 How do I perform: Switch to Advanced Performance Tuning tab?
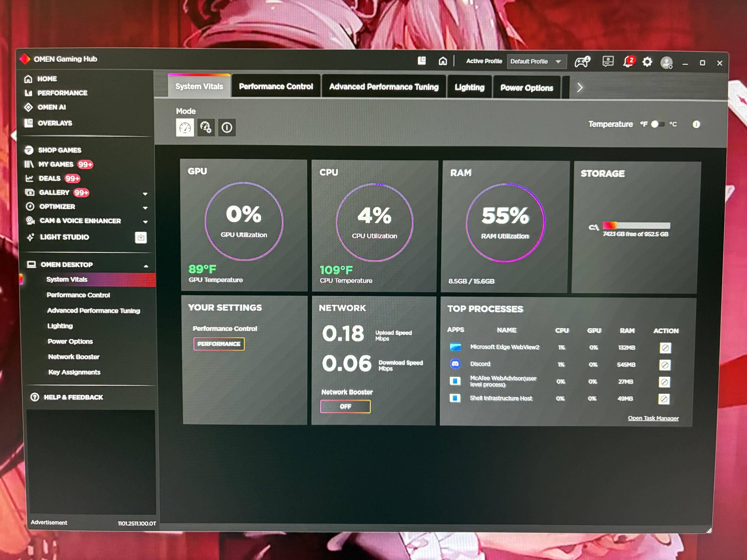click(384, 87)
